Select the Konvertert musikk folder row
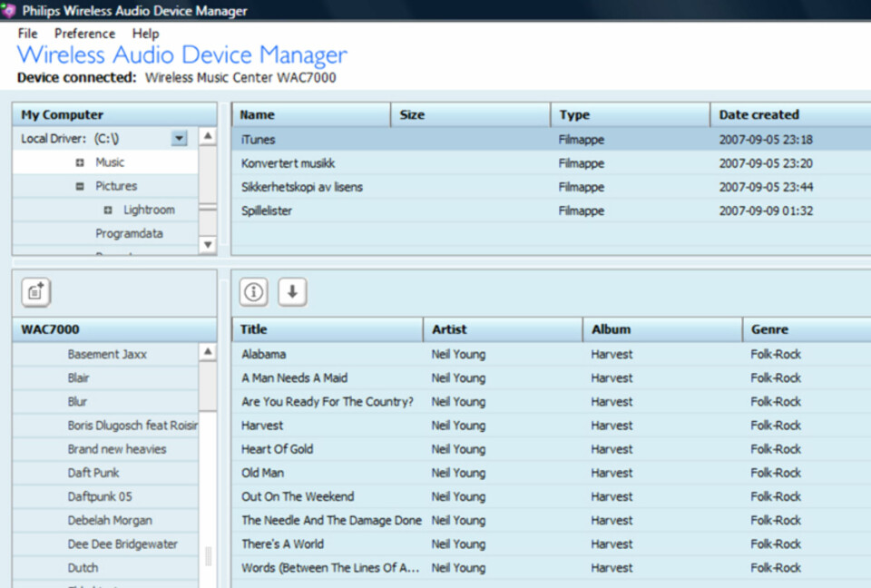Viewport: 871px width, 588px height. 551,162
